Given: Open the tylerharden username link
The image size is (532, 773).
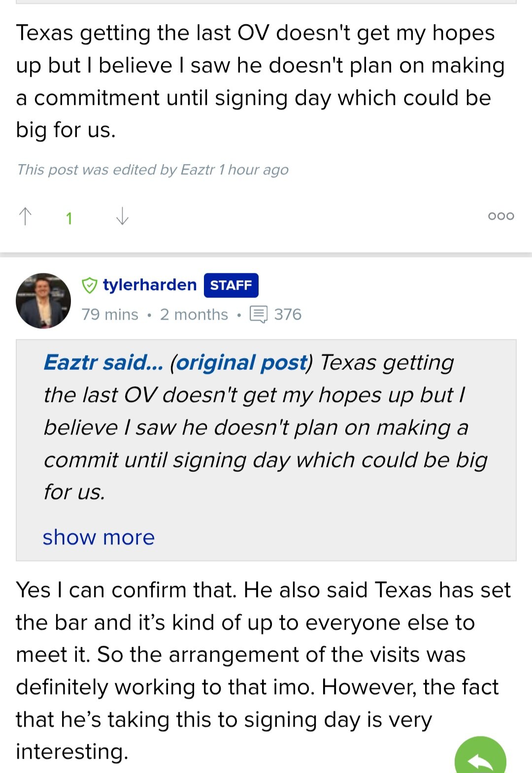Looking at the screenshot, I should pos(150,285).
